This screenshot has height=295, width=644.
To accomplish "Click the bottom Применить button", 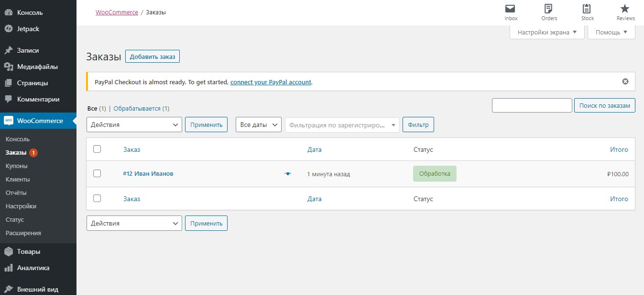I will [206, 223].
